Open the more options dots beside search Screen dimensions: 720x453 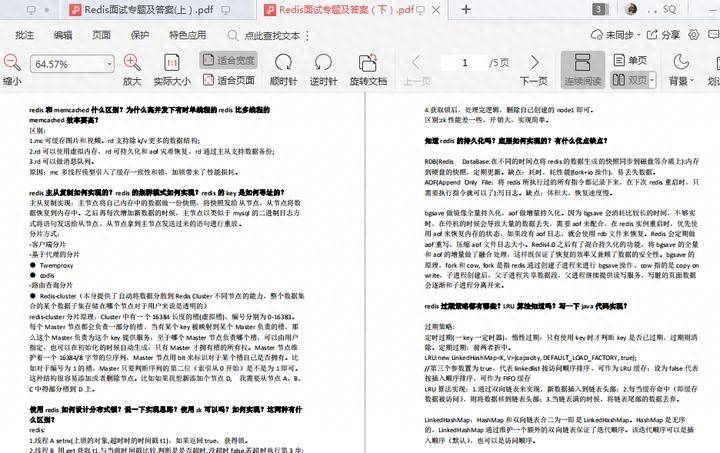coord(307,36)
